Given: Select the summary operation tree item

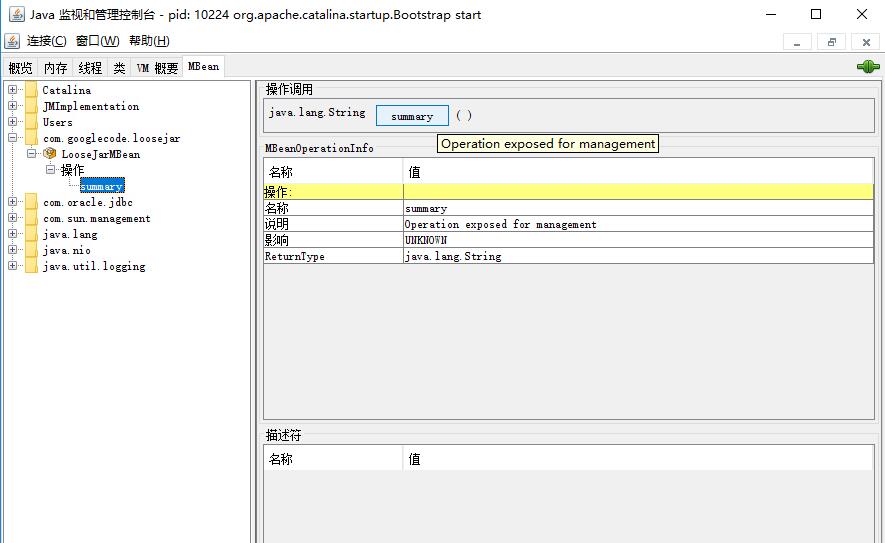Looking at the screenshot, I should [x=102, y=186].
